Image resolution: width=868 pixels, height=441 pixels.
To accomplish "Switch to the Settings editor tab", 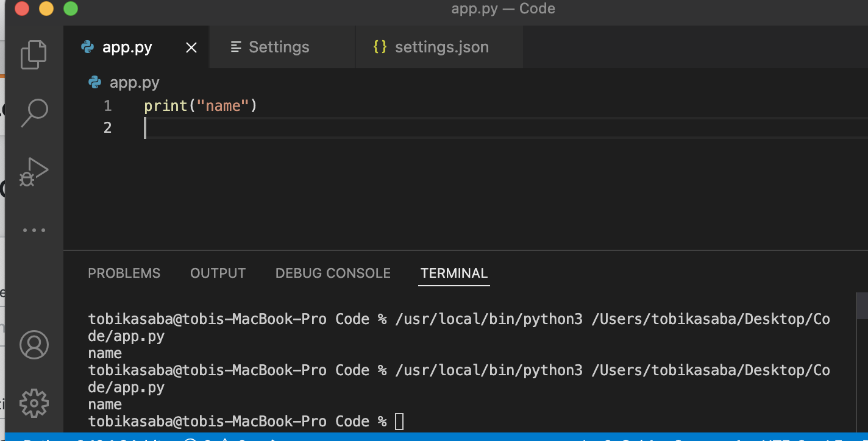I will (x=279, y=48).
